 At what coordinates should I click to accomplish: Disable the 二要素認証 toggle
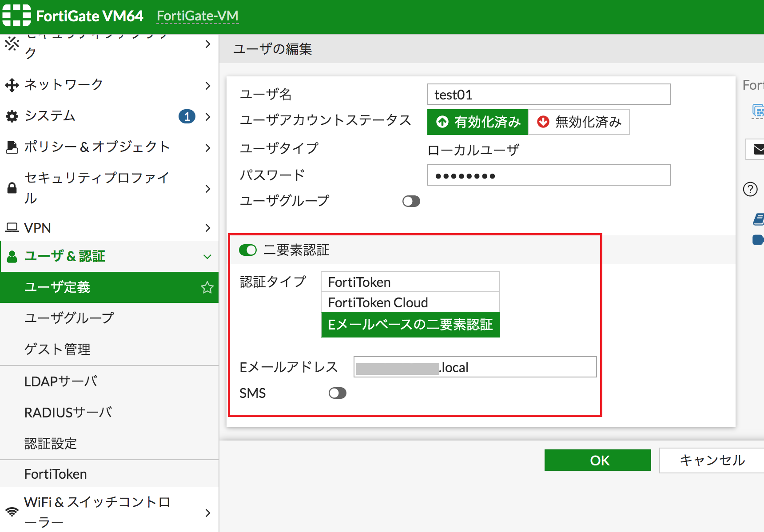[248, 250]
